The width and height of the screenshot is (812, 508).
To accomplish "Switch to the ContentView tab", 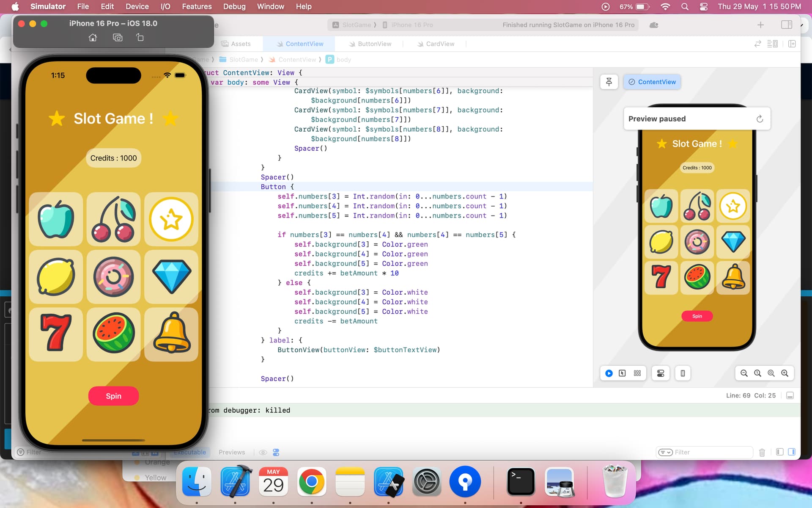I will pyautogui.click(x=299, y=44).
